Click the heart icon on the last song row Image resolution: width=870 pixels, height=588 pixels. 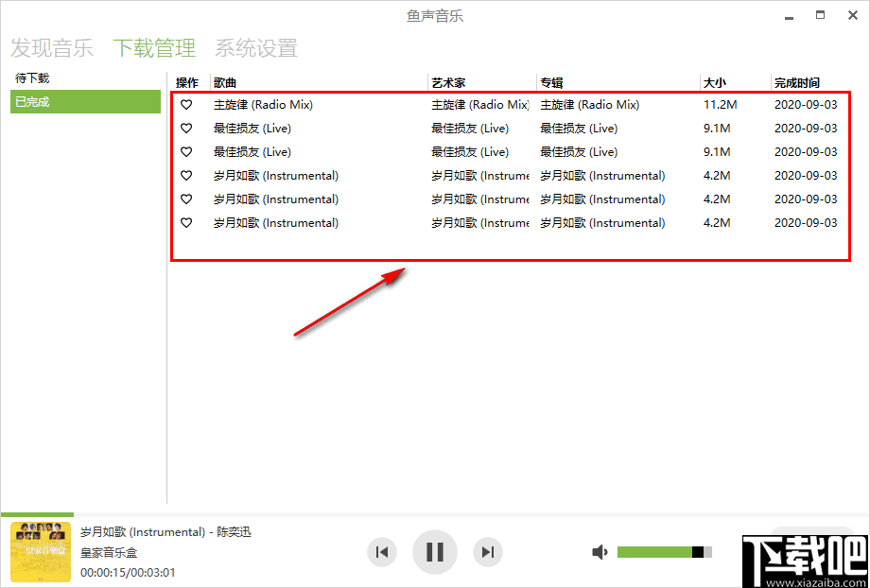pyautogui.click(x=185, y=222)
